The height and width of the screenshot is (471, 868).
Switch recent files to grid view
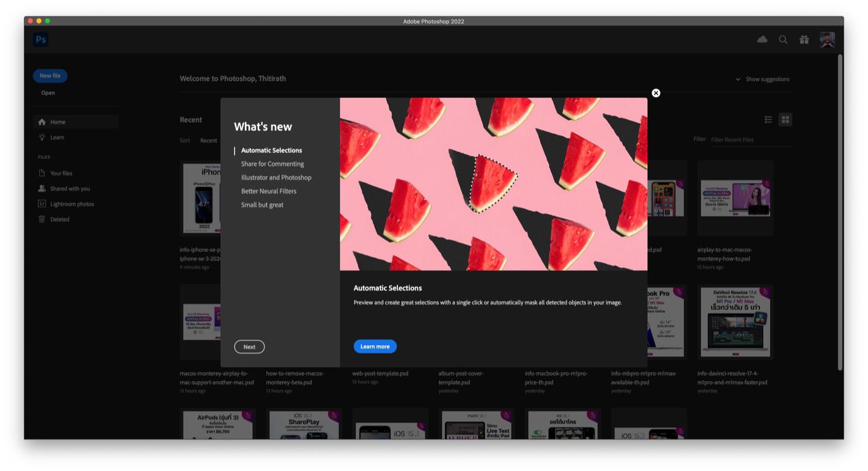785,120
